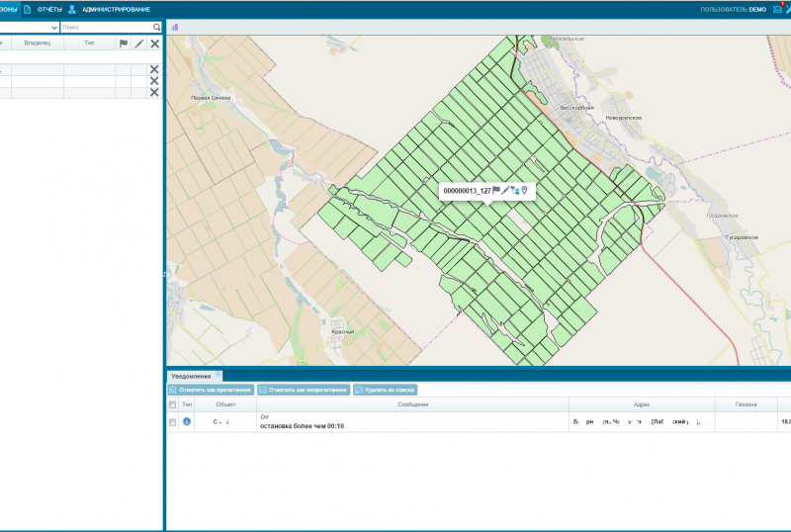Delete the third geozone row with X
Image resolution: width=791 pixels, height=532 pixels.
(x=154, y=92)
